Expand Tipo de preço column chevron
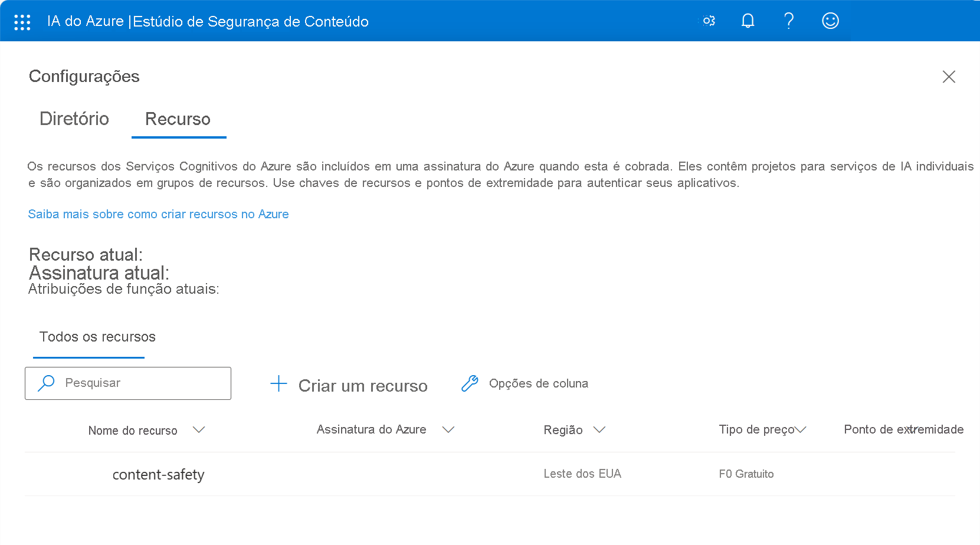This screenshot has height=545, width=980. [801, 430]
